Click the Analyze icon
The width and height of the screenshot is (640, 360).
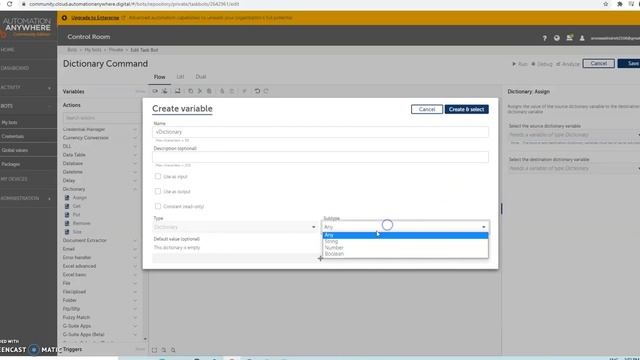tap(558, 64)
